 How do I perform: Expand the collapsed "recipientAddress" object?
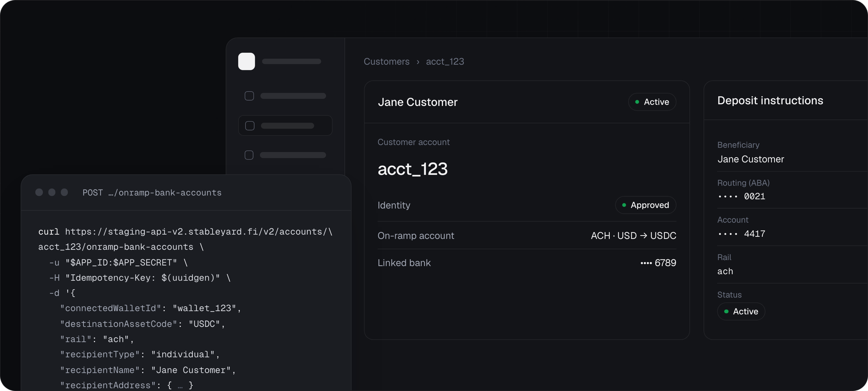point(180,386)
